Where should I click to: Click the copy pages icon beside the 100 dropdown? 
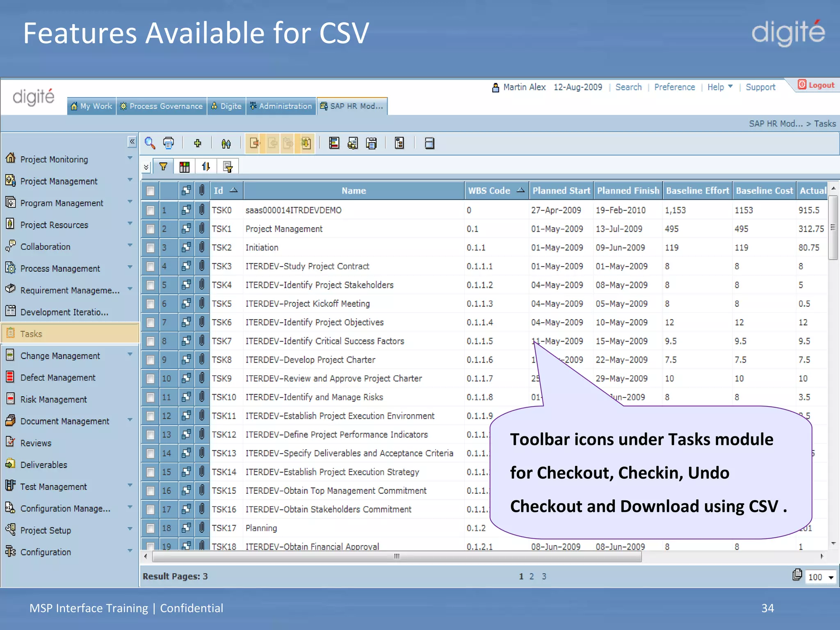(x=797, y=575)
